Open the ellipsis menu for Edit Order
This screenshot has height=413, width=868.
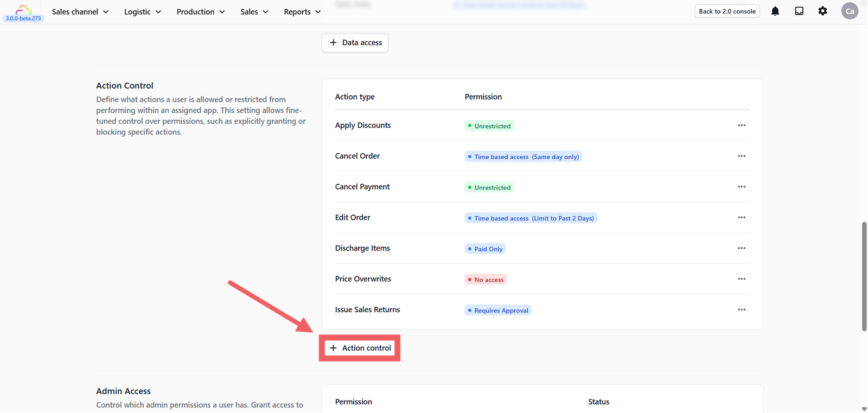pos(742,217)
